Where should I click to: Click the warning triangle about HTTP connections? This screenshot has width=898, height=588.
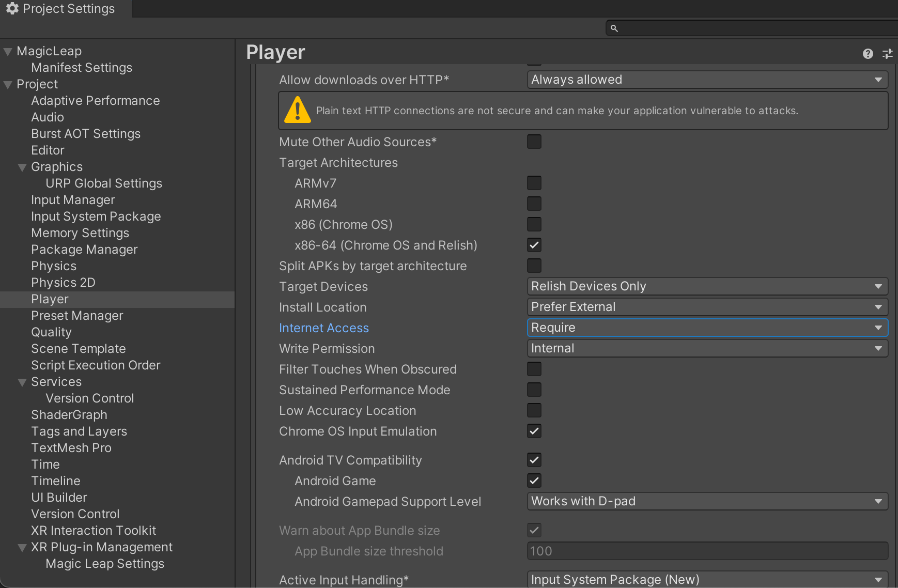coord(297,110)
